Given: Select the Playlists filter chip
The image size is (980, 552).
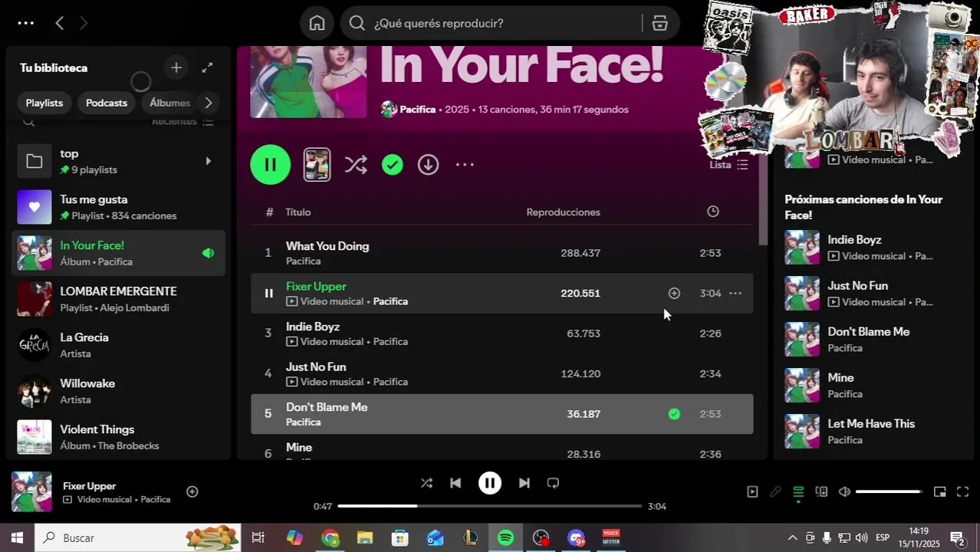Looking at the screenshot, I should [44, 103].
